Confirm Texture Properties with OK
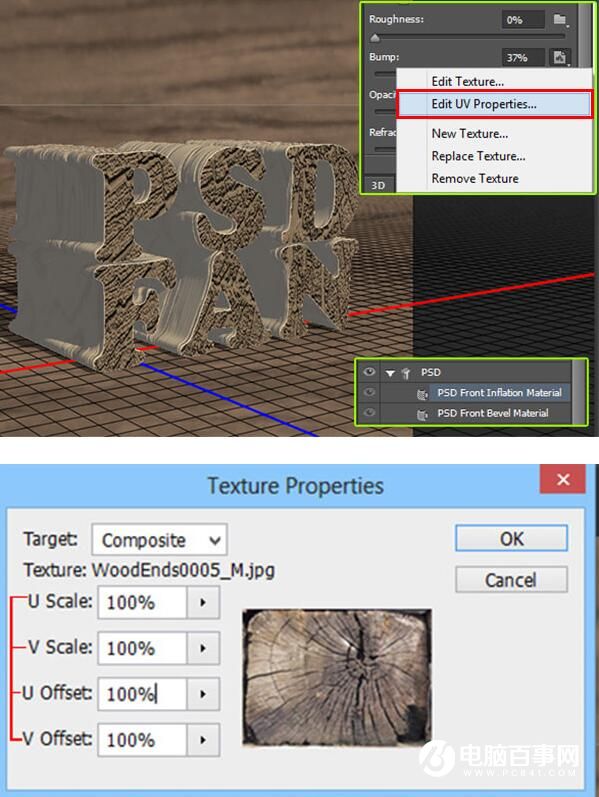The image size is (599, 797). pos(511,538)
